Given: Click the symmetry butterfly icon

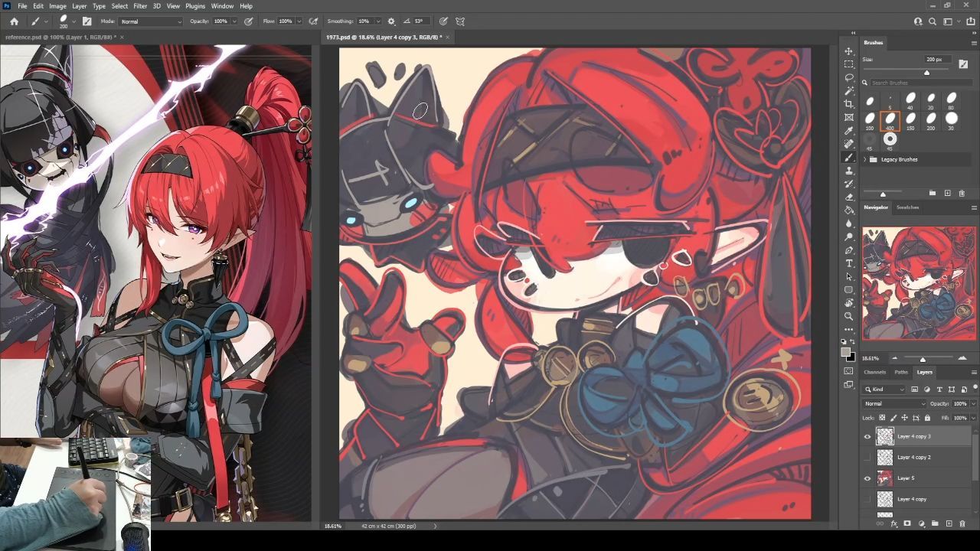Looking at the screenshot, I should pyautogui.click(x=460, y=21).
